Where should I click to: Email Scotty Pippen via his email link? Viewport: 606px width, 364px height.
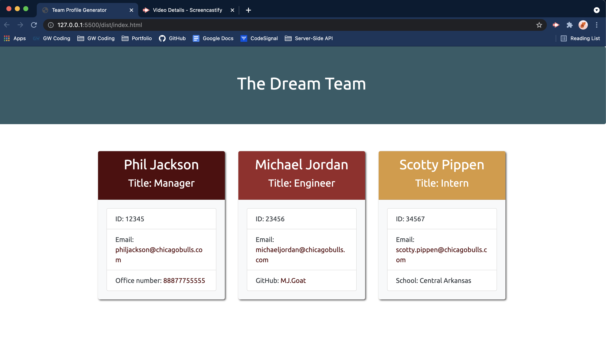(441, 255)
